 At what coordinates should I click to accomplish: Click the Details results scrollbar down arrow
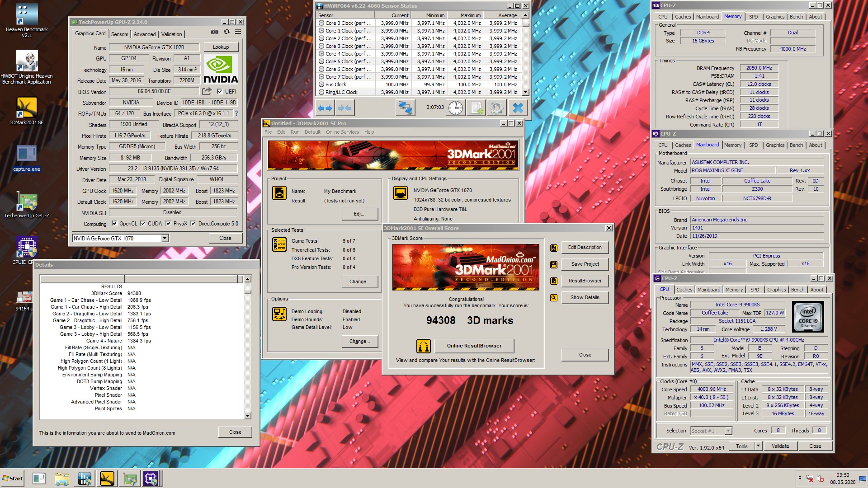247,416
